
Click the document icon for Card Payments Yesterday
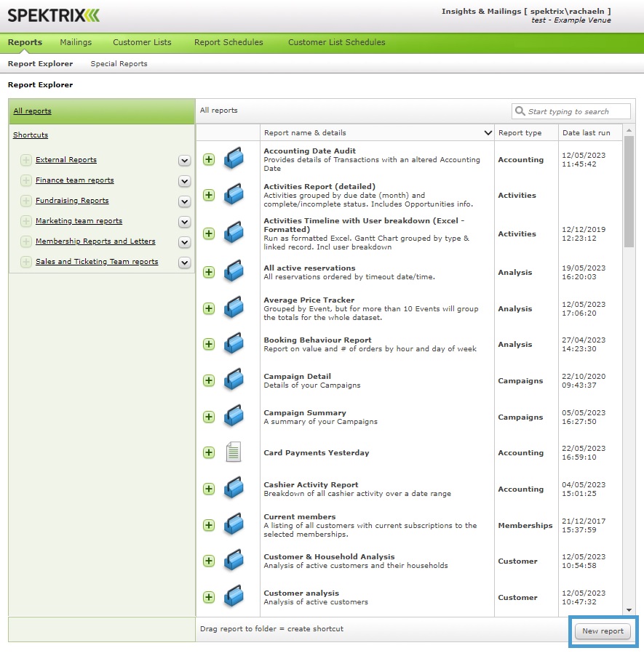pos(234,452)
